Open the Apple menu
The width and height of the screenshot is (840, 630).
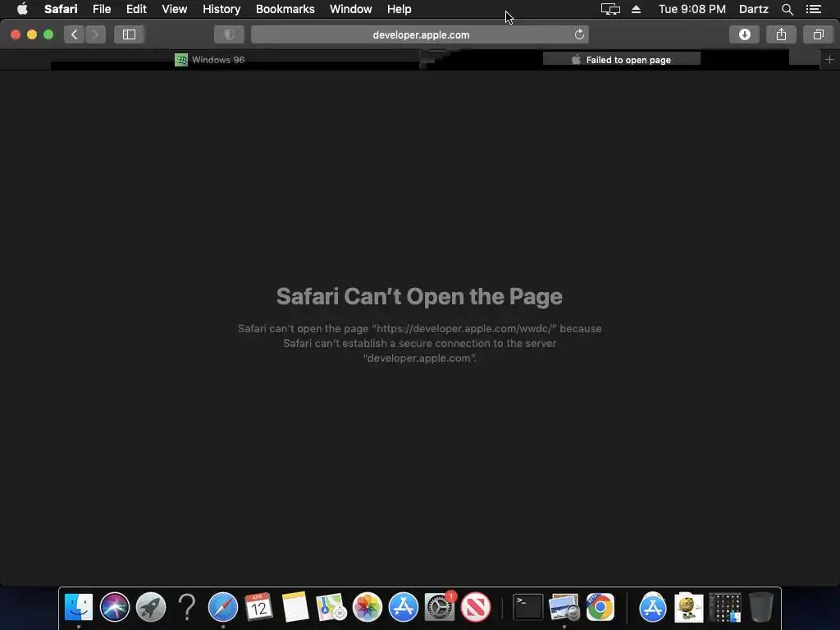coord(22,9)
